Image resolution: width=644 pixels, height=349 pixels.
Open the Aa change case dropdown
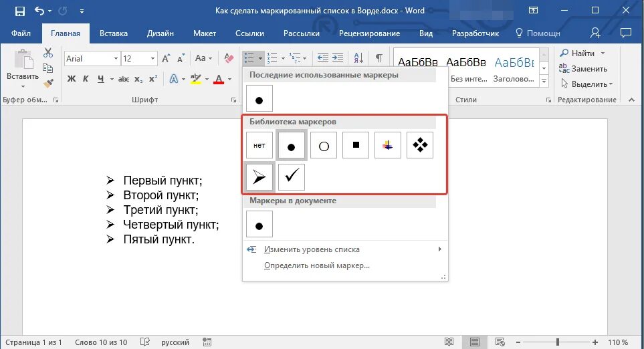click(204, 58)
